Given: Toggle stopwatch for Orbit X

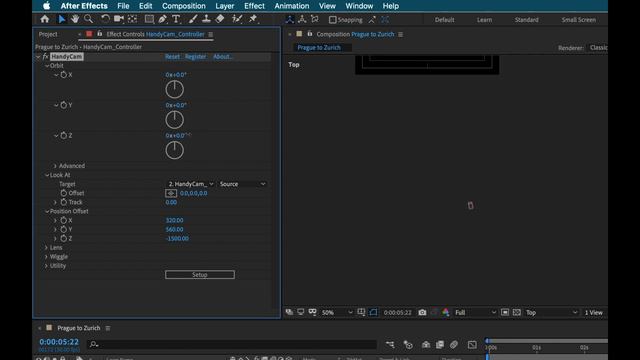Looking at the screenshot, I should click(x=64, y=75).
